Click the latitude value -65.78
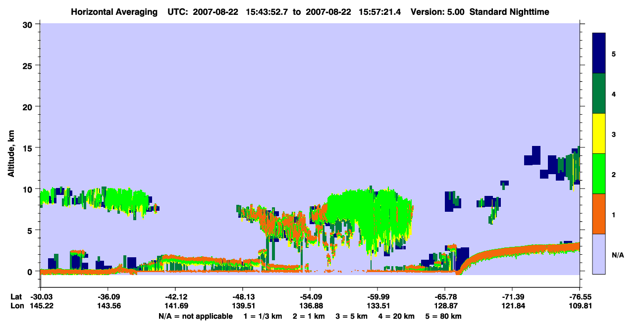Image resolution: width=644 pixels, height=330 pixels. (445, 297)
